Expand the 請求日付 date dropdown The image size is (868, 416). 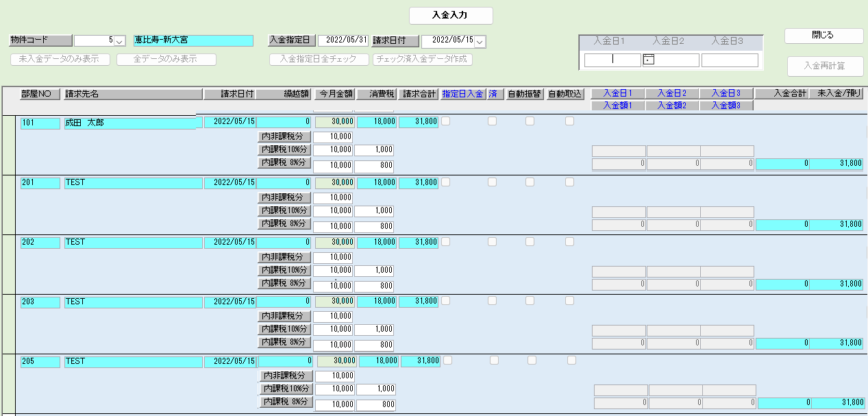point(480,42)
